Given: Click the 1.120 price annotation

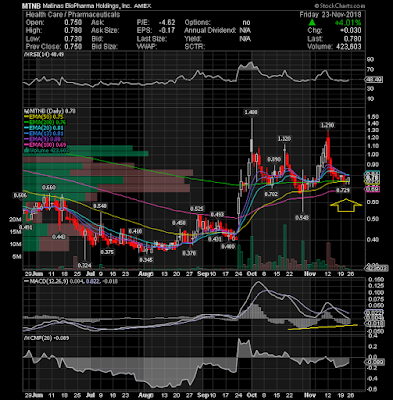Looking at the screenshot, I should click(x=284, y=139).
